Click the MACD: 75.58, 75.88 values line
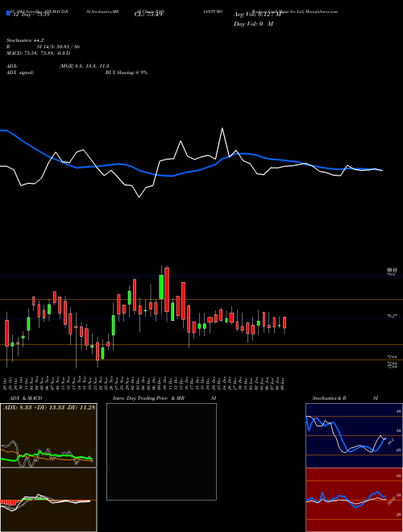This screenshot has width=403, height=532. click(39, 53)
